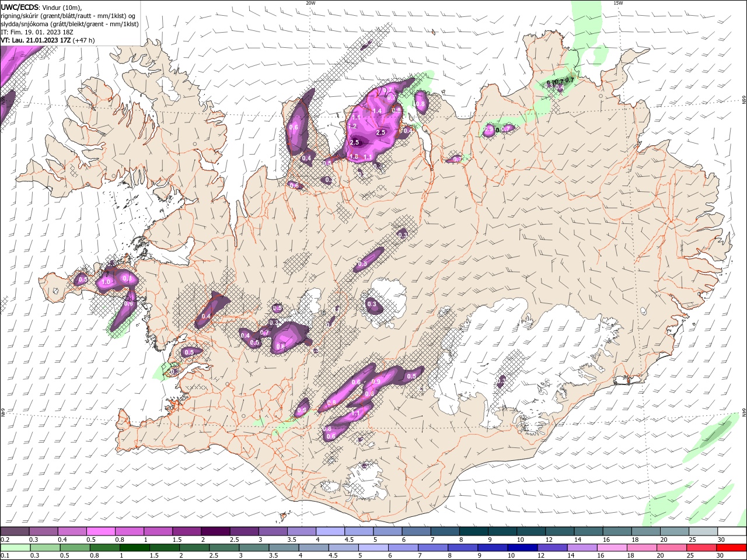Select the bright pink 0.5 swatch in purple scale
This screenshot has height=560, width=747.
[x=100, y=531]
